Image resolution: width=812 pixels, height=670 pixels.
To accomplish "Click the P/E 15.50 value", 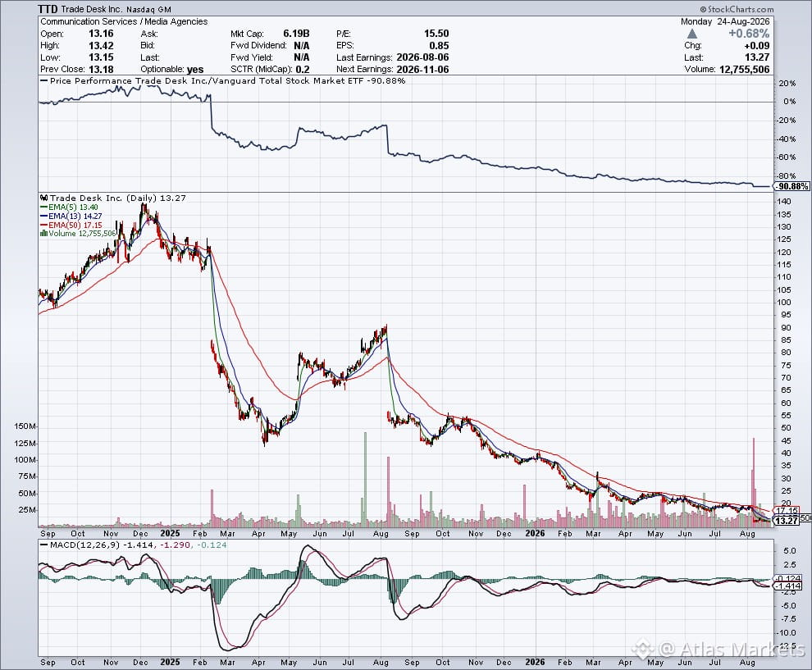I will click(x=436, y=34).
